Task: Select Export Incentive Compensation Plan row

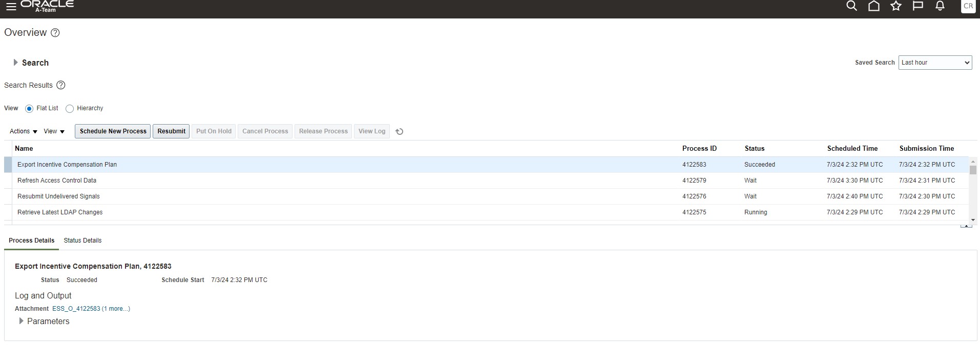Action: (486, 165)
